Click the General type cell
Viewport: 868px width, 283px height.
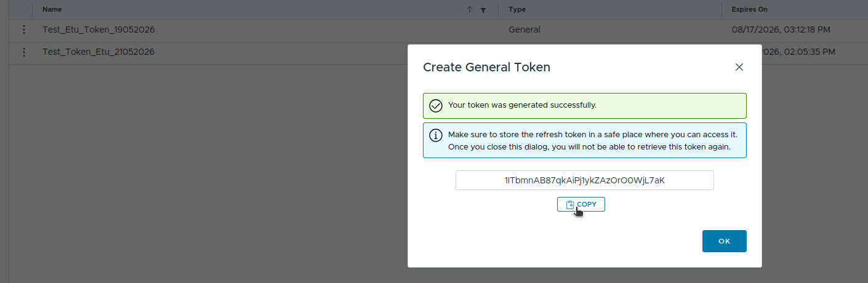(524, 30)
